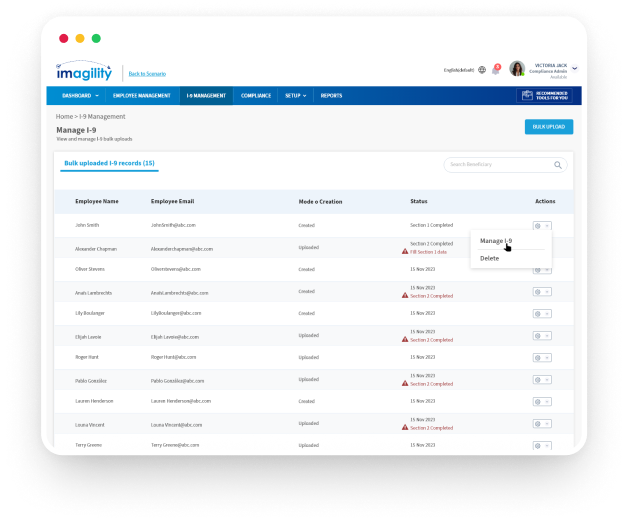Switch to the Compliance tab
629x524 pixels.
click(x=255, y=96)
